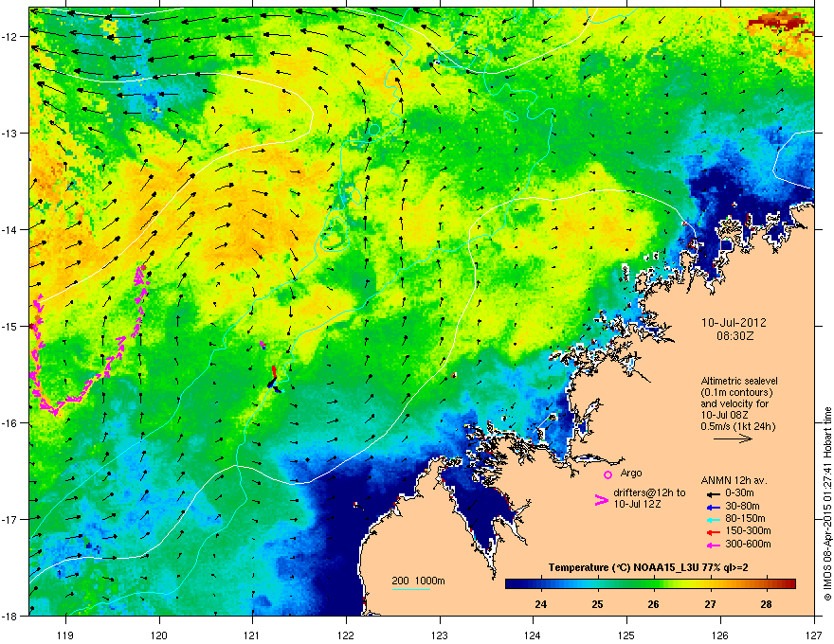The width and height of the screenshot is (834, 644).
Task: Click the 'drifters@12h to' legend label
Action: coord(649,493)
